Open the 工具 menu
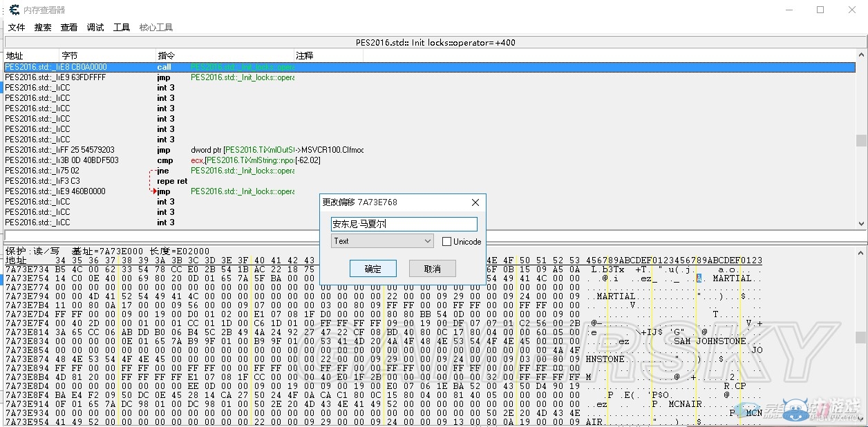The image size is (868, 427). (122, 28)
